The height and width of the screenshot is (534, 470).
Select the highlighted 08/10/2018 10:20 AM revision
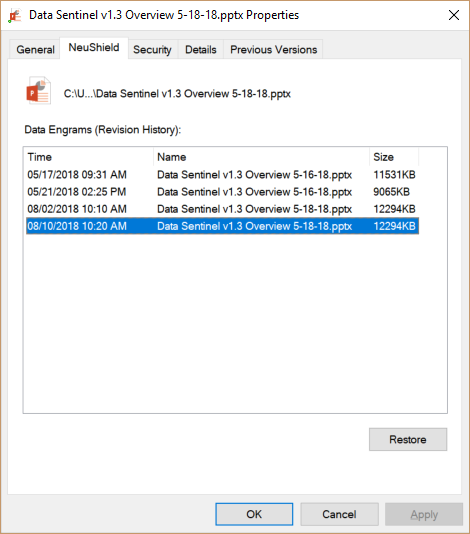222,226
